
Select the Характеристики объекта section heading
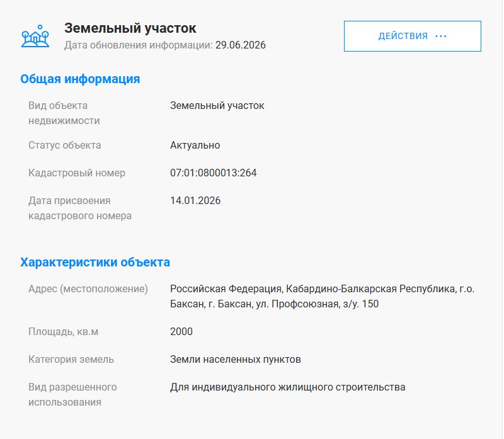pos(95,262)
